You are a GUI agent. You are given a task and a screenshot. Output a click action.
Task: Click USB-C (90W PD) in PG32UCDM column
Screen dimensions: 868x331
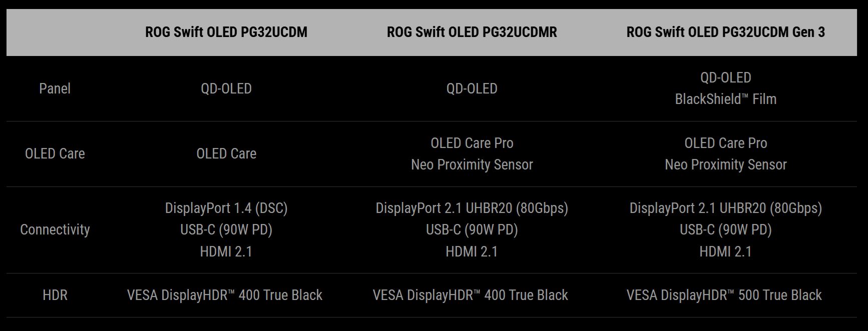[x=226, y=229]
